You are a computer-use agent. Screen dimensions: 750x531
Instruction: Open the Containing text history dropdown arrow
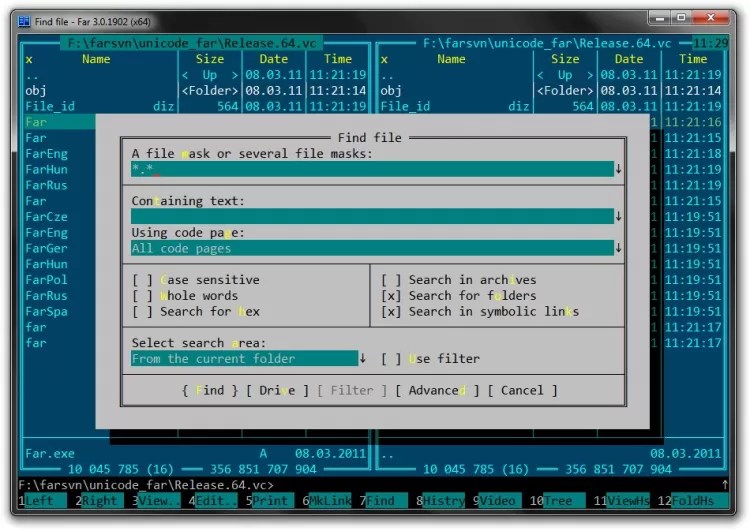[618, 216]
